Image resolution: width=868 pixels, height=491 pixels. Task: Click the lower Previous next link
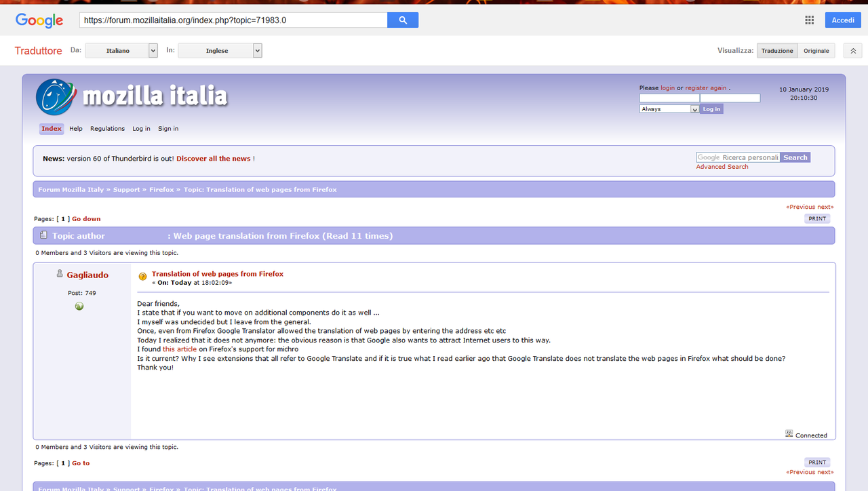point(810,472)
